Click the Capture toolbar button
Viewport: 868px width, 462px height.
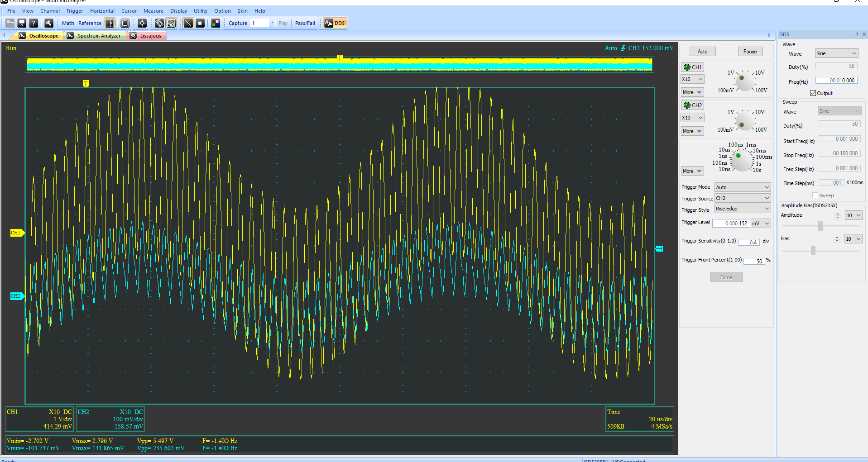(238, 23)
